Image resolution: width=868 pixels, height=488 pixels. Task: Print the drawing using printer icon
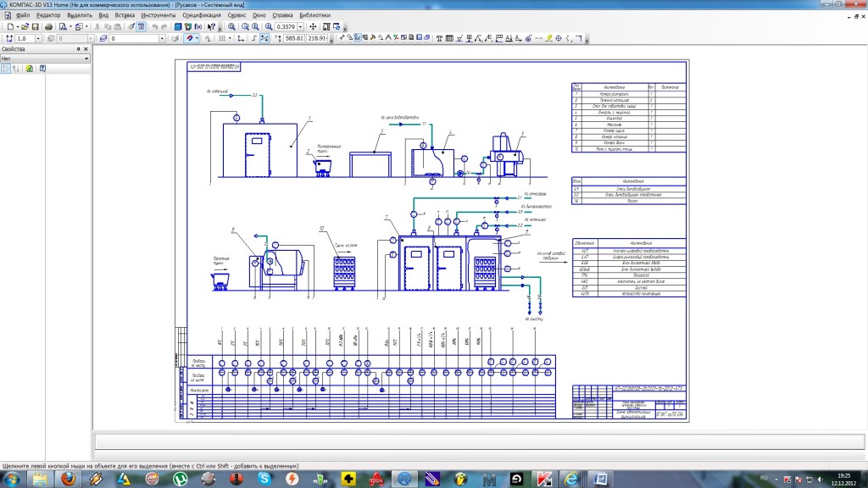(x=48, y=26)
